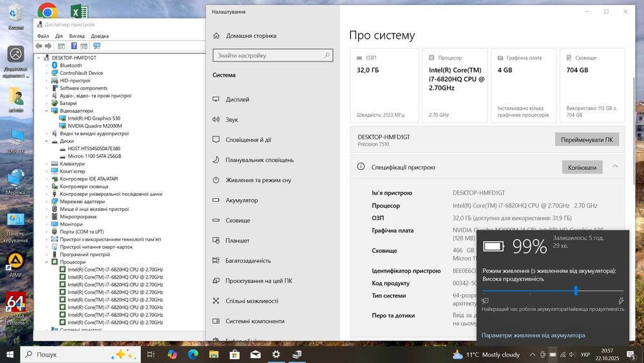Expand the Мережеві адаптери node
Viewport: 644px width, 363px height.
pos(46,201)
